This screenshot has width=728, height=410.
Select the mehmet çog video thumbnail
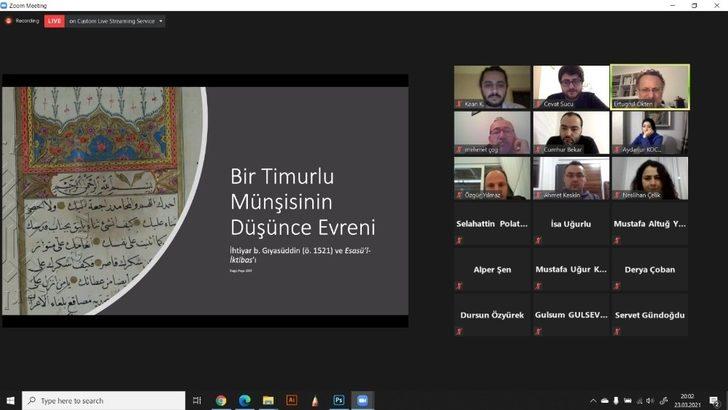click(492, 132)
